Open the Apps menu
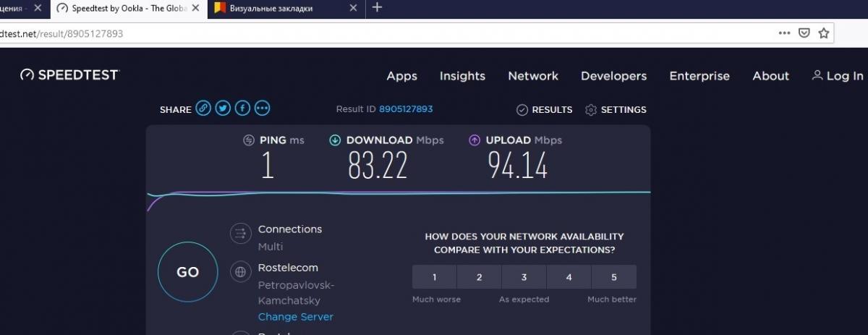868x335 pixels. pos(401,76)
